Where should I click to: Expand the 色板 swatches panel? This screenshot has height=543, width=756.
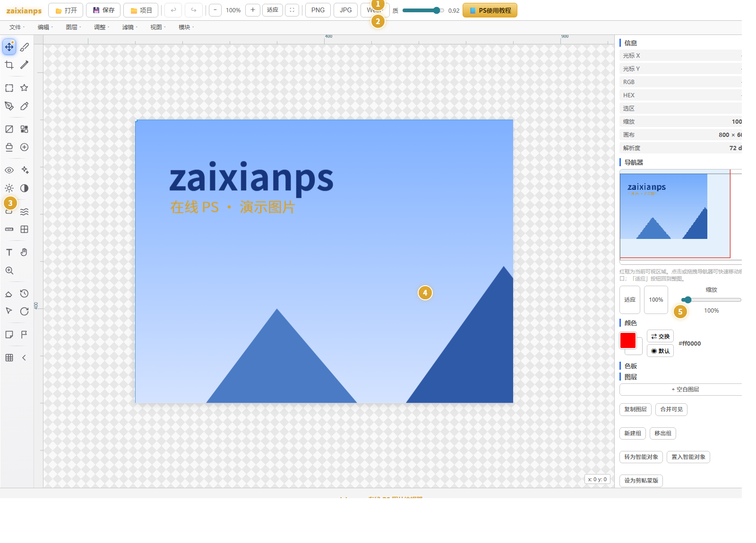631,366
